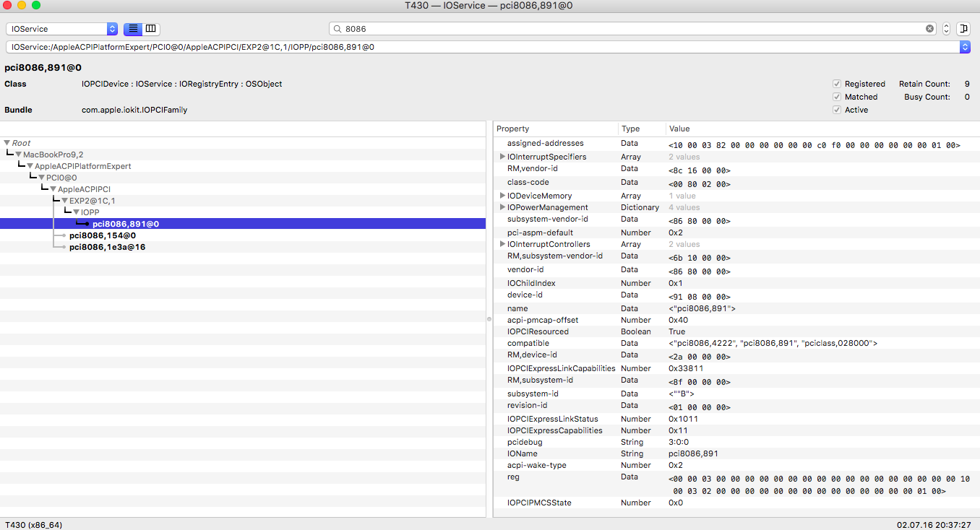This screenshot has width=980, height=530.
Task: Toggle the Registered checkbox
Action: pyautogui.click(x=837, y=84)
